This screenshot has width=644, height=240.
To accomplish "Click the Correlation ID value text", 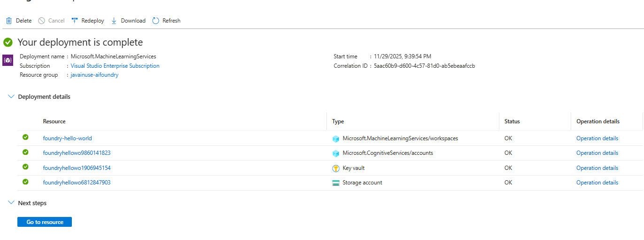I will pyautogui.click(x=424, y=66).
